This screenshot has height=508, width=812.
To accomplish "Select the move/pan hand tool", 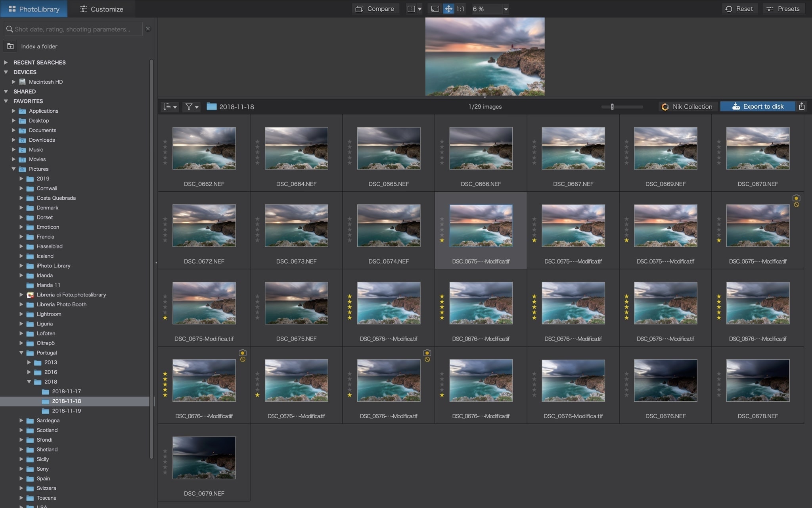I will 448,9.
